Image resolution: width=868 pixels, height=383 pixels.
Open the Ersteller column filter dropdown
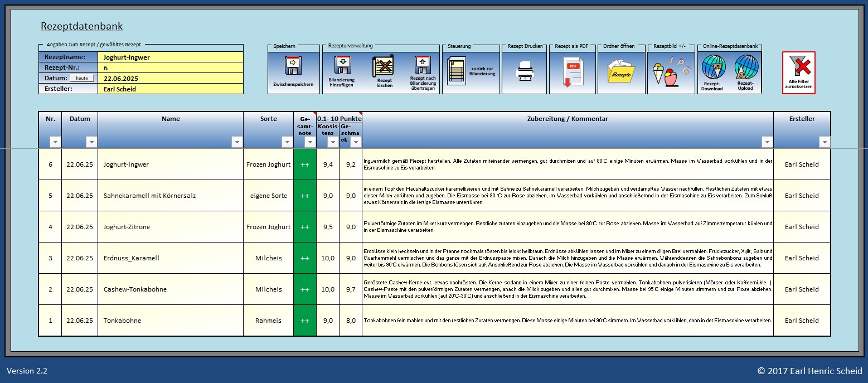click(825, 142)
